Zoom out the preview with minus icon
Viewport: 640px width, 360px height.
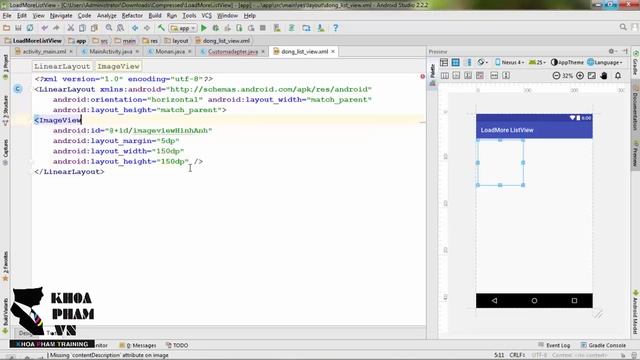coord(556,76)
